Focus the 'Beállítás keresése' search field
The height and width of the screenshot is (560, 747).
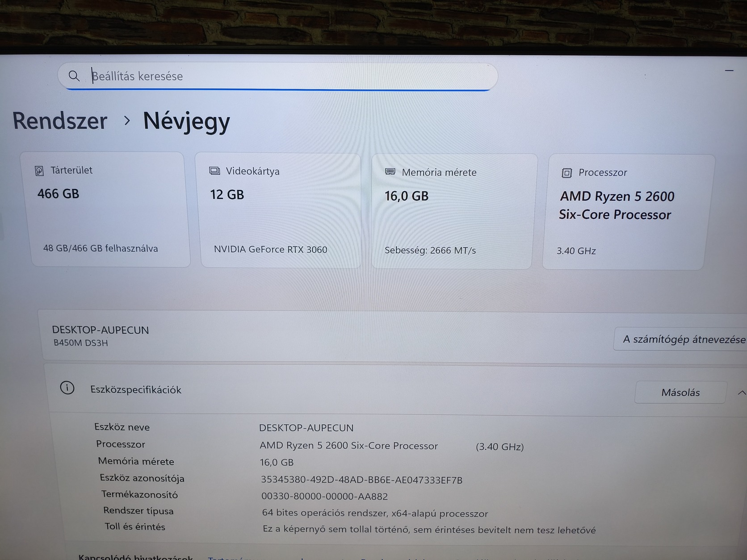[x=277, y=76]
